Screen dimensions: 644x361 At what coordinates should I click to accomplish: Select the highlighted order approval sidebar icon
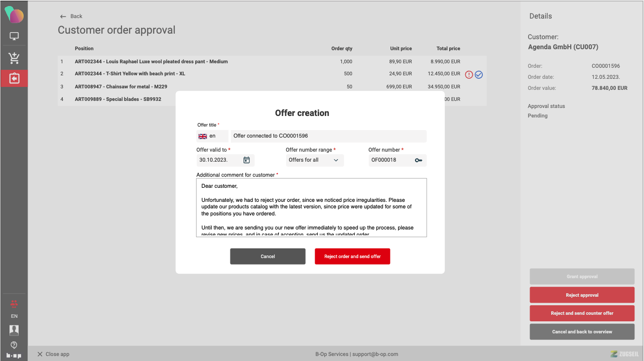(x=14, y=78)
